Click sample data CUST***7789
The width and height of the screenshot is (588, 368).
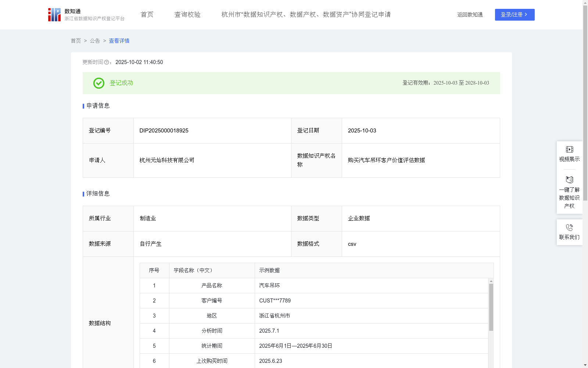(275, 301)
